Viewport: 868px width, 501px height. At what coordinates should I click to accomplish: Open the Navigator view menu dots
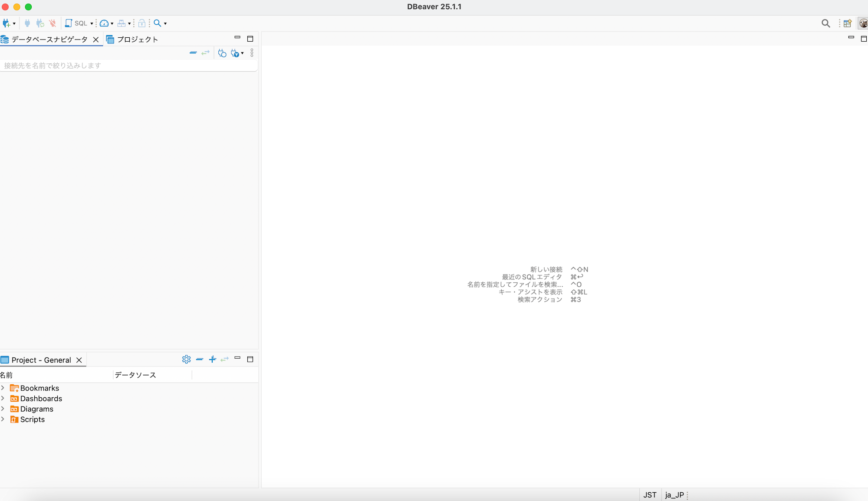click(252, 53)
